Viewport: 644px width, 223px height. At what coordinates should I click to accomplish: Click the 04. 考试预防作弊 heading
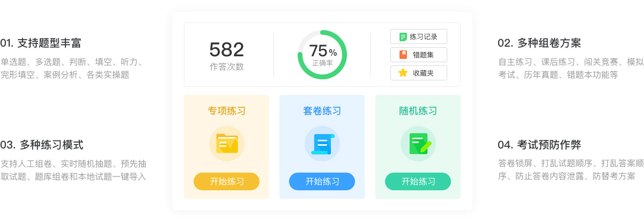coord(539,145)
